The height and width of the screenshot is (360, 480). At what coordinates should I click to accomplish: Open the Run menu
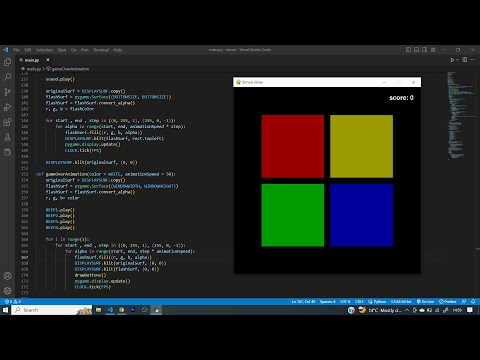pyautogui.click(x=85, y=50)
